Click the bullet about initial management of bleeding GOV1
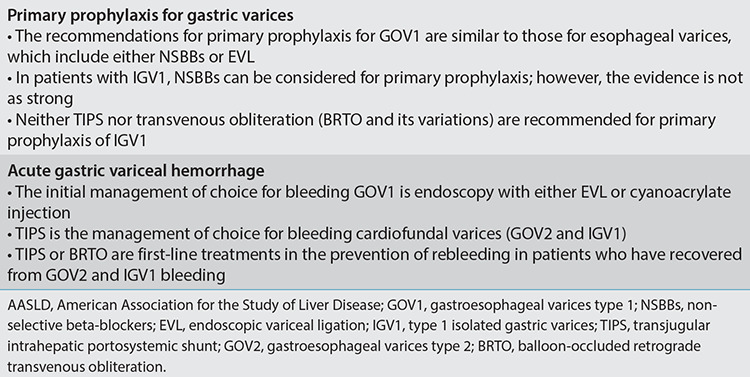 pos(369,202)
